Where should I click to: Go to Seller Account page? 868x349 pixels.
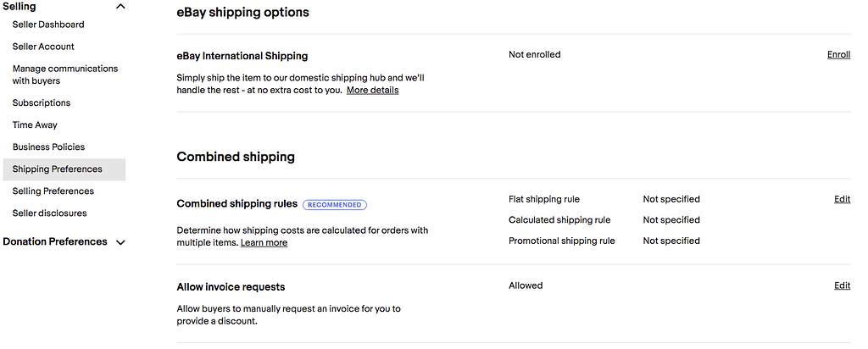tap(43, 47)
